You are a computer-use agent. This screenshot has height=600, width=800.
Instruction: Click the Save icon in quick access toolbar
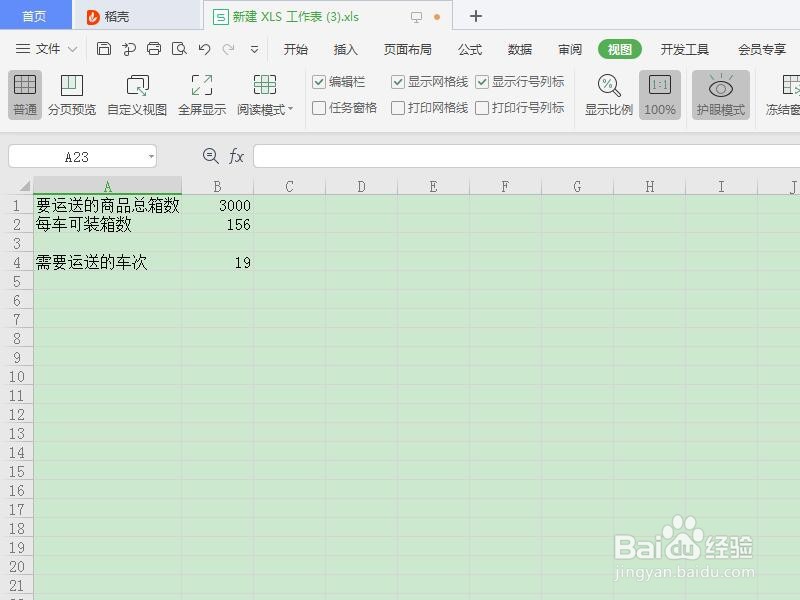point(104,48)
